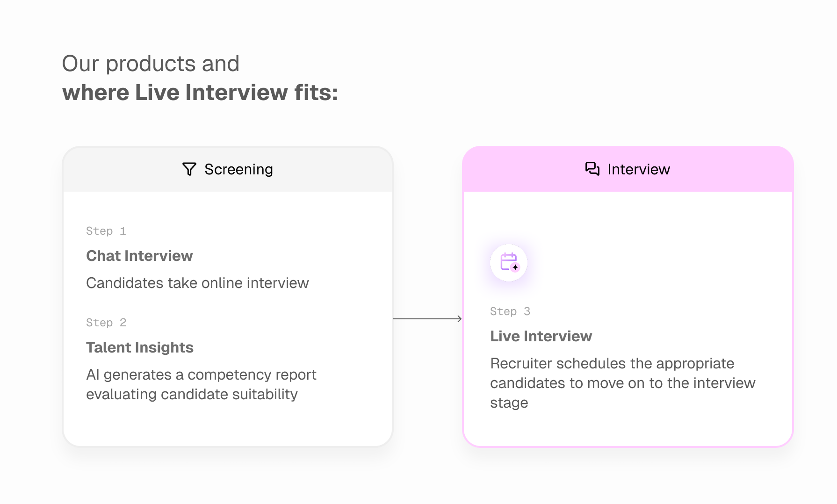
Task: Click the calendar sparkle icon above Step 3
Action: [509, 262]
